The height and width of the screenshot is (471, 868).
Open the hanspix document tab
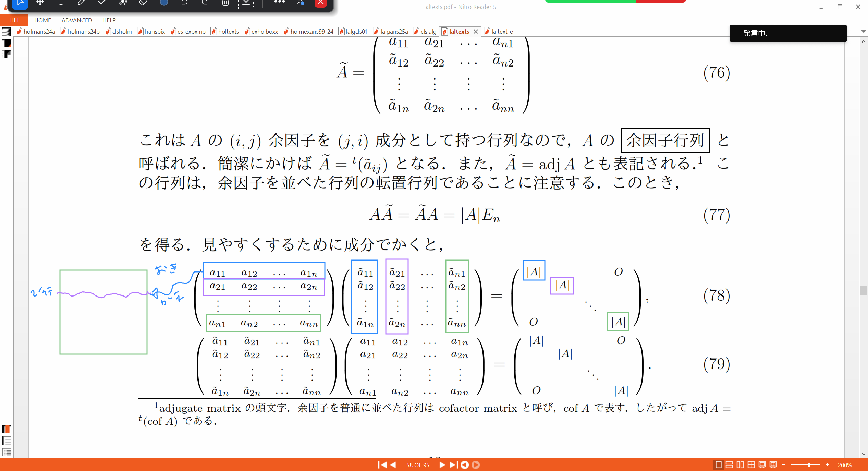151,32
